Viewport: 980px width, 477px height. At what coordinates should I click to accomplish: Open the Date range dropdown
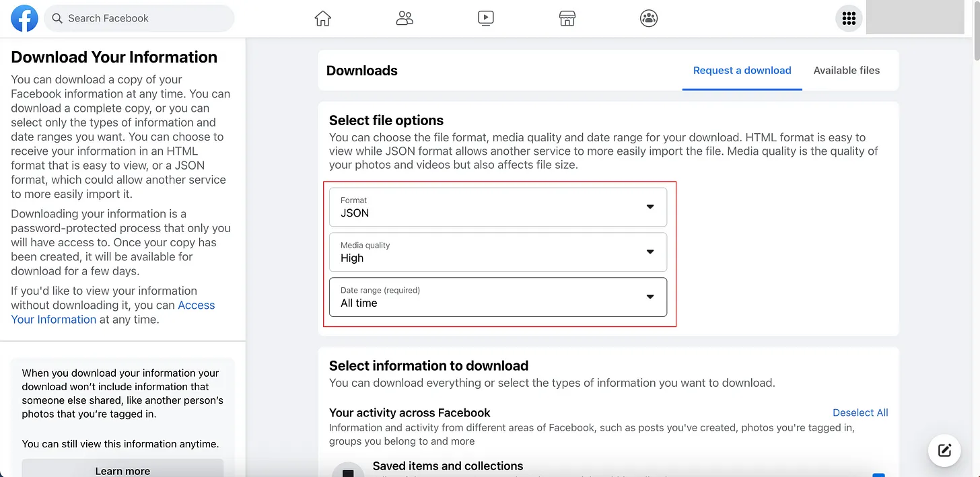[498, 297]
